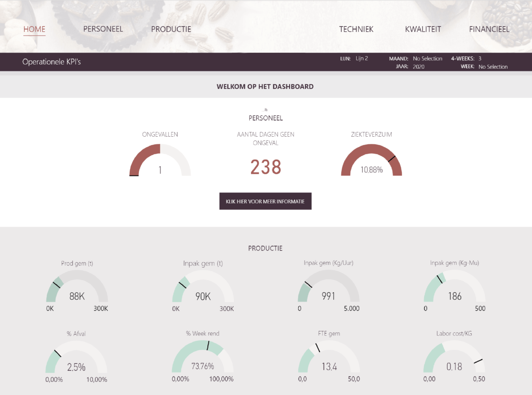Image resolution: width=532 pixels, height=395 pixels.
Task: Switch to the FINANCIEEL page
Action: point(489,29)
